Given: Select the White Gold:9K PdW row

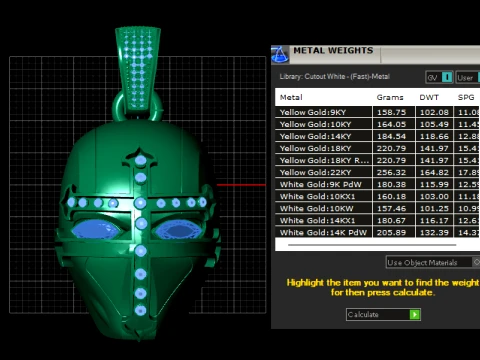Looking at the screenshot, I should (377, 184).
